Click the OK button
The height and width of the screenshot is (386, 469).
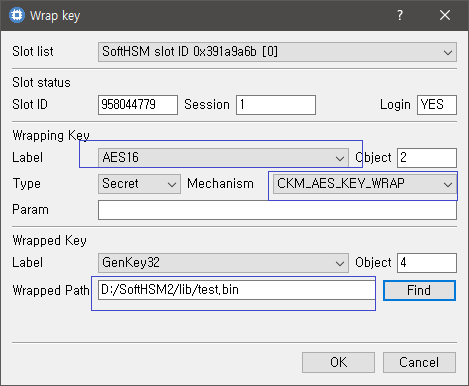coord(338,362)
